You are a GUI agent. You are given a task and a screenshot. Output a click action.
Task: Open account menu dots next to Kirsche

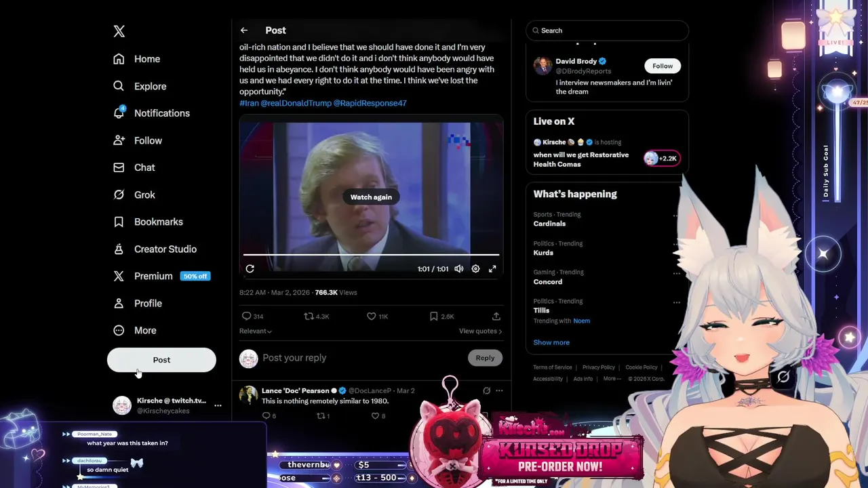tap(218, 405)
